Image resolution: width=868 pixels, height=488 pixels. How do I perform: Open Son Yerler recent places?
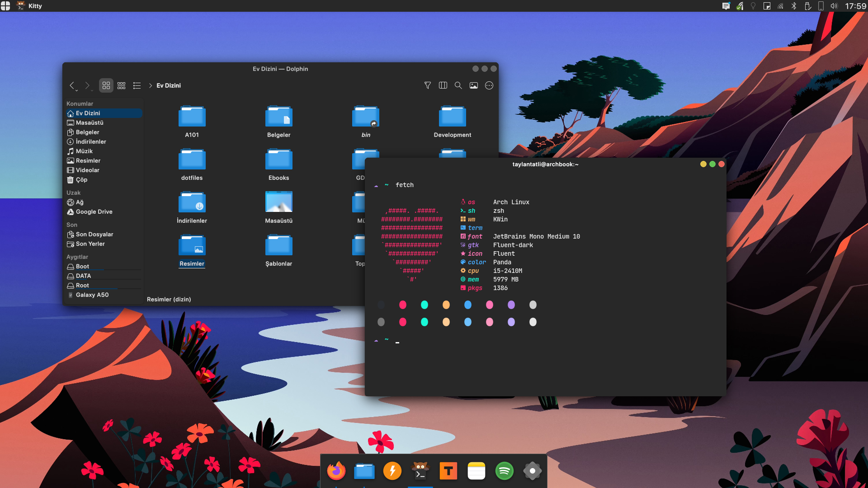[104, 244]
